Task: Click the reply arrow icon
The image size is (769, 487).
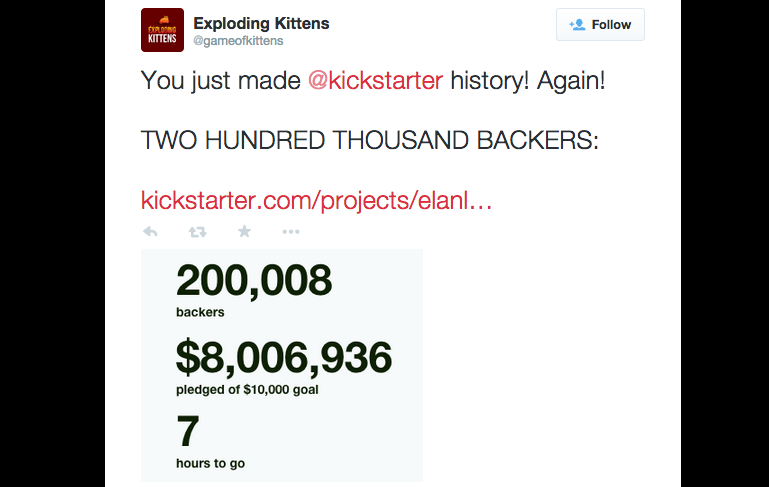Action: [x=150, y=231]
